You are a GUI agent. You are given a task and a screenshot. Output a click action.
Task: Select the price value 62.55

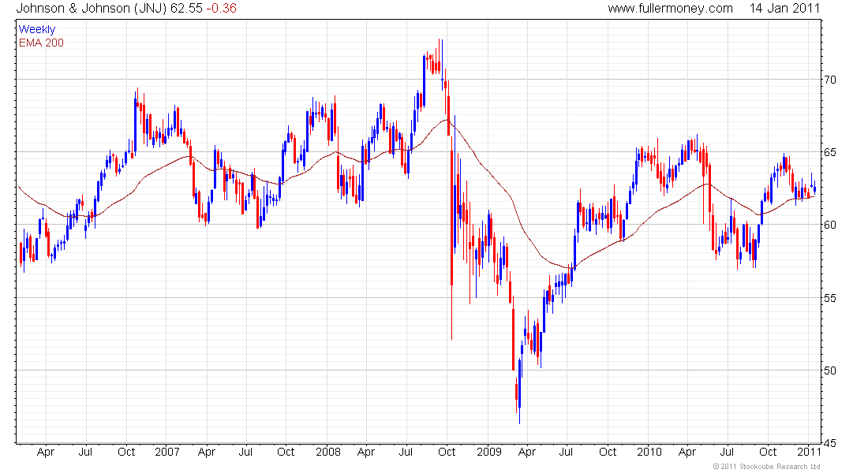tap(186, 8)
